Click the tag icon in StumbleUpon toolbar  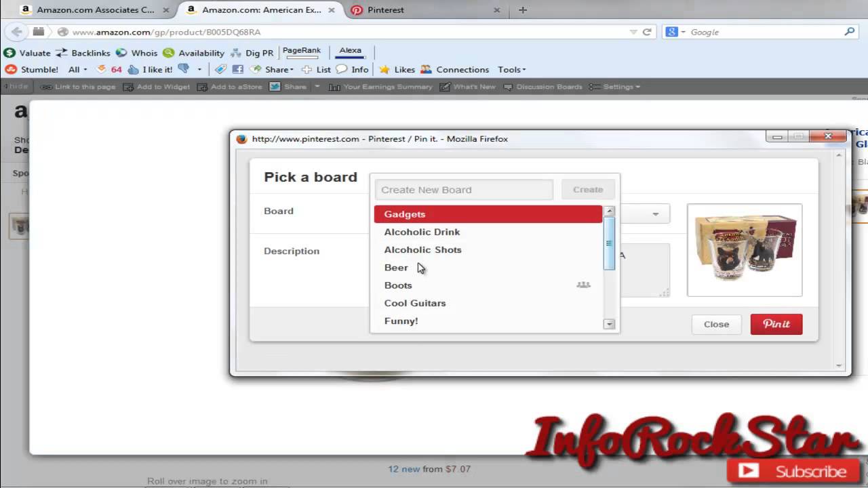click(220, 69)
